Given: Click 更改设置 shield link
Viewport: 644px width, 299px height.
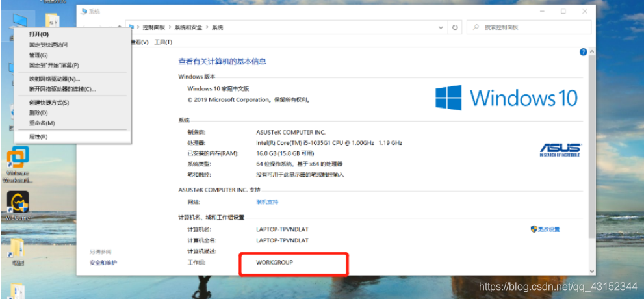Looking at the screenshot, I should 545,229.
